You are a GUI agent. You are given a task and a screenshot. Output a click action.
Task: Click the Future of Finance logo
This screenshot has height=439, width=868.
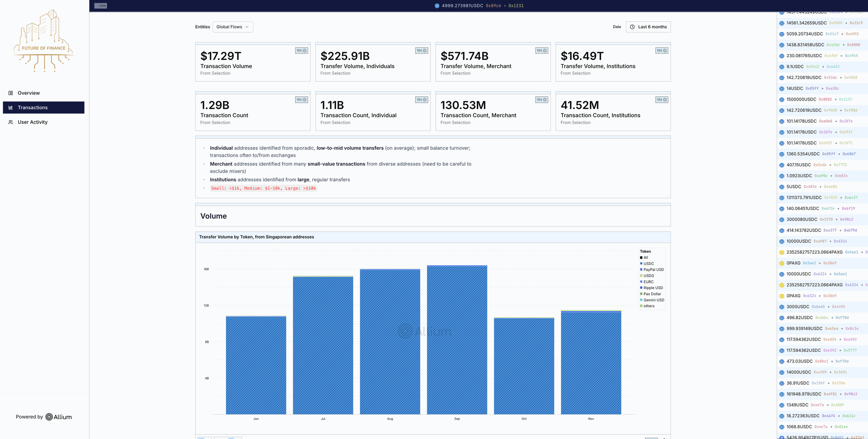coord(44,41)
